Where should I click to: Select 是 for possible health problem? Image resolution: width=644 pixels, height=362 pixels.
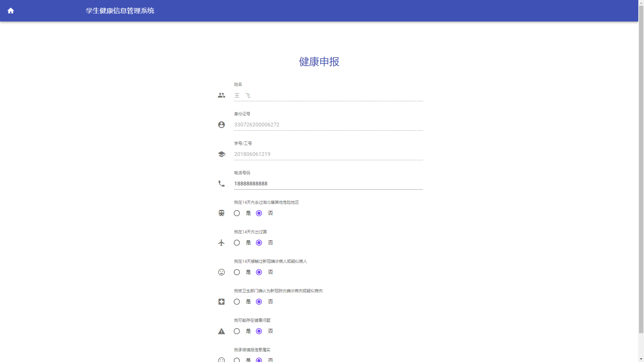(x=237, y=331)
